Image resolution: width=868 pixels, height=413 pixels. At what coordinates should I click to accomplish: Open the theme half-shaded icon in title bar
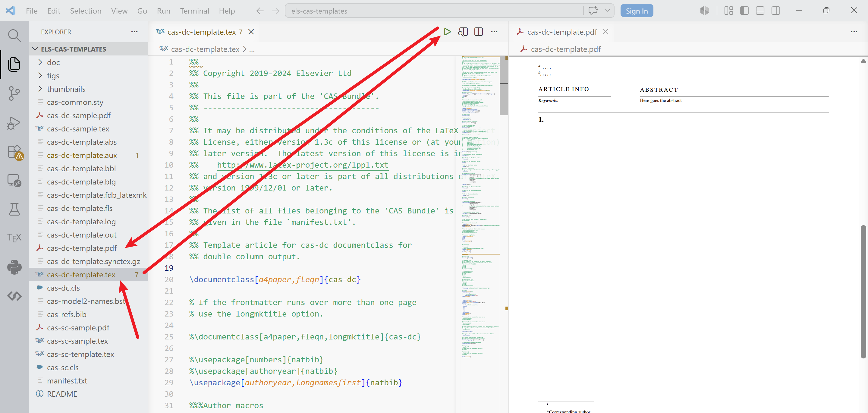(x=705, y=11)
